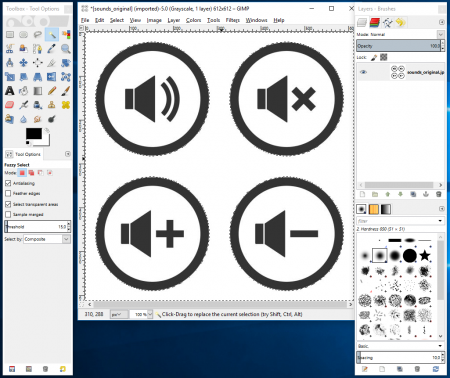Image resolution: width=450 pixels, height=378 pixels.
Task: Select the Scale tool
Action: 10,77
